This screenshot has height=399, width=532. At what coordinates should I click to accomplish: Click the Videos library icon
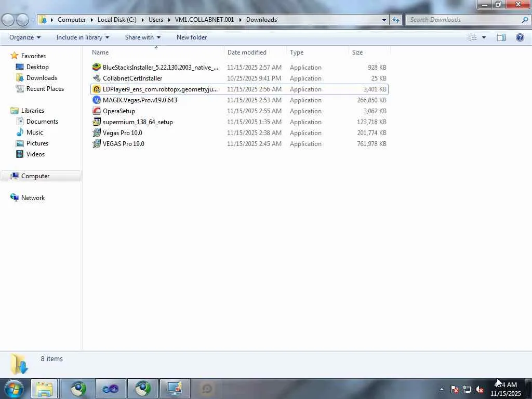pyautogui.click(x=20, y=154)
